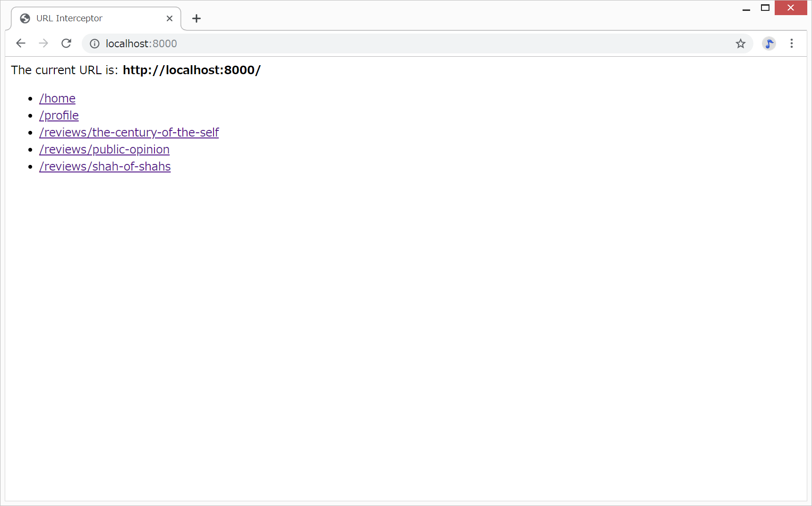Open /reviews/the-century-of-the-self link
This screenshot has width=812, height=506.
(x=129, y=132)
